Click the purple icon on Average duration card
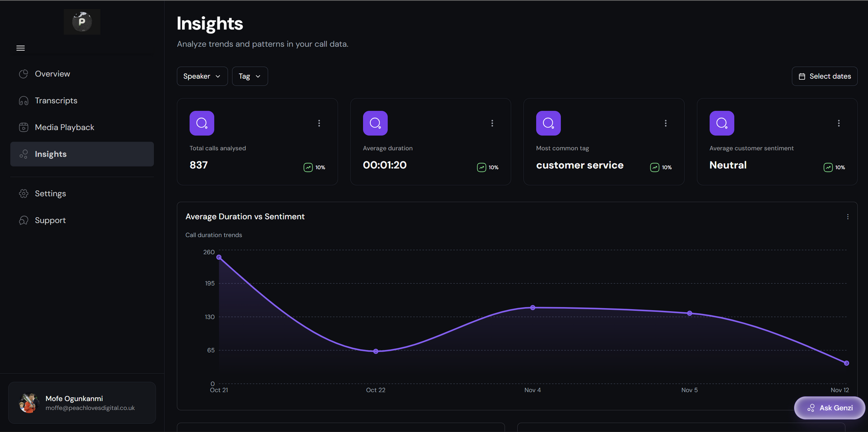Image resolution: width=868 pixels, height=432 pixels. coord(375,123)
